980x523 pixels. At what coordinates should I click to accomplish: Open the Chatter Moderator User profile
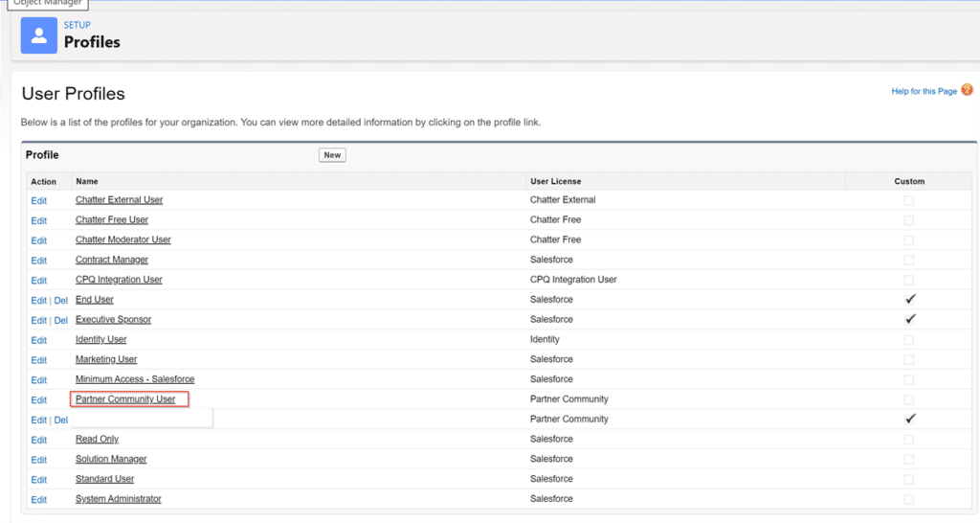point(123,239)
